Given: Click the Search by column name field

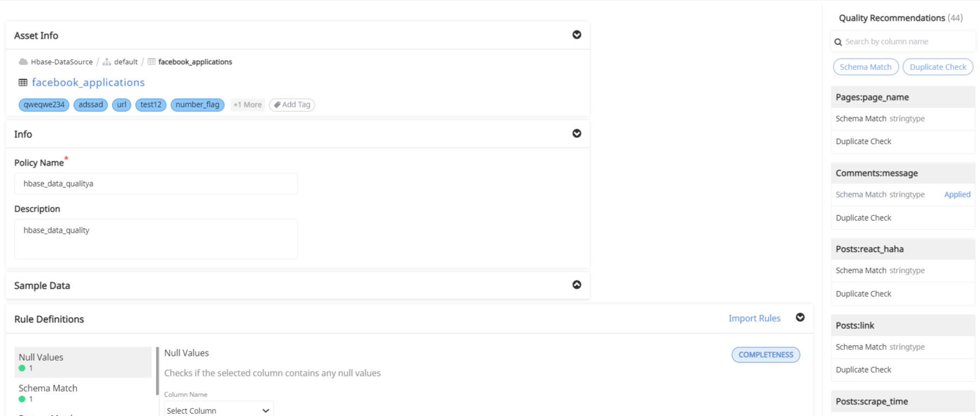Looking at the screenshot, I should [906, 42].
